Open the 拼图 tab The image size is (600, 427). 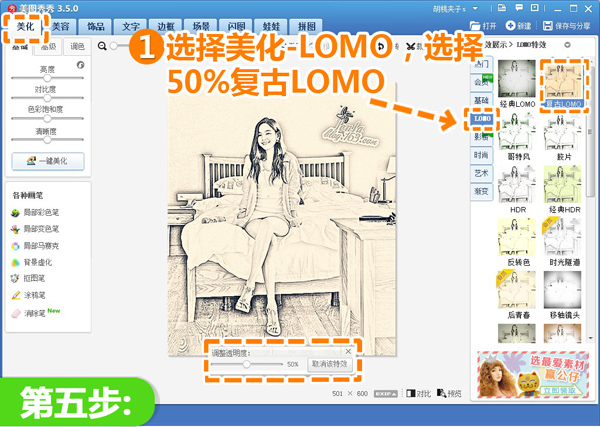(x=307, y=27)
